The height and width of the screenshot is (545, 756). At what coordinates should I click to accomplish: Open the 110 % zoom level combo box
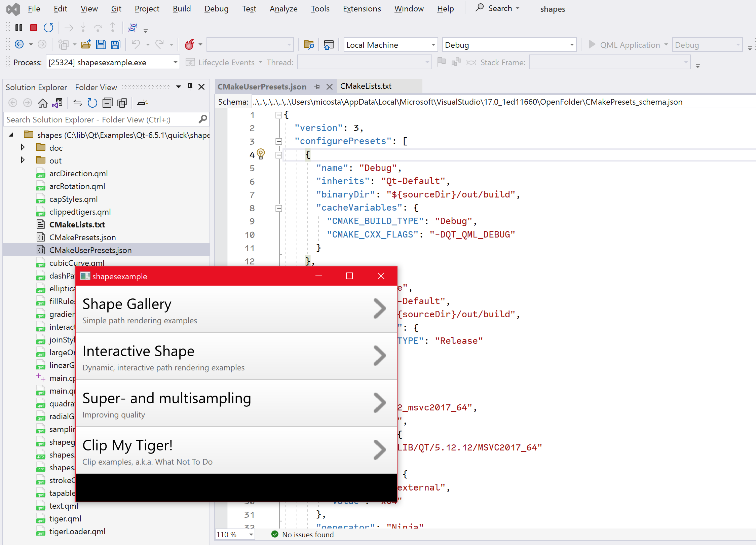tap(251, 535)
